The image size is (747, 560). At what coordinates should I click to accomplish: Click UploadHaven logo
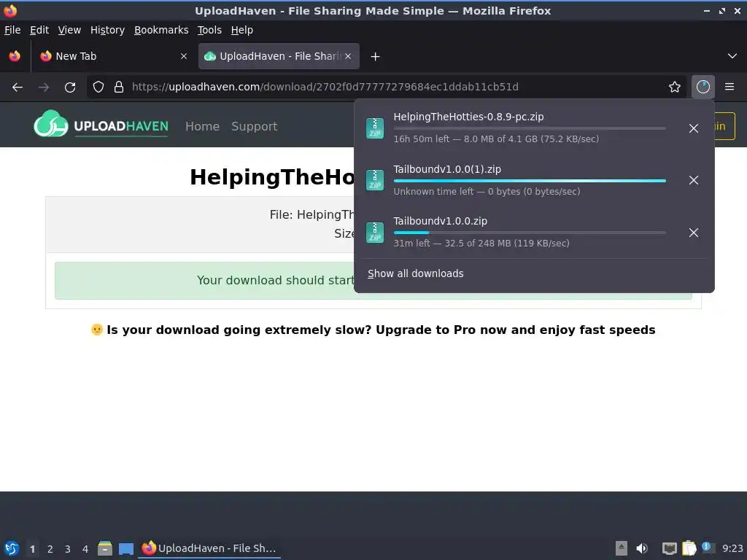(x=101, y=124)
